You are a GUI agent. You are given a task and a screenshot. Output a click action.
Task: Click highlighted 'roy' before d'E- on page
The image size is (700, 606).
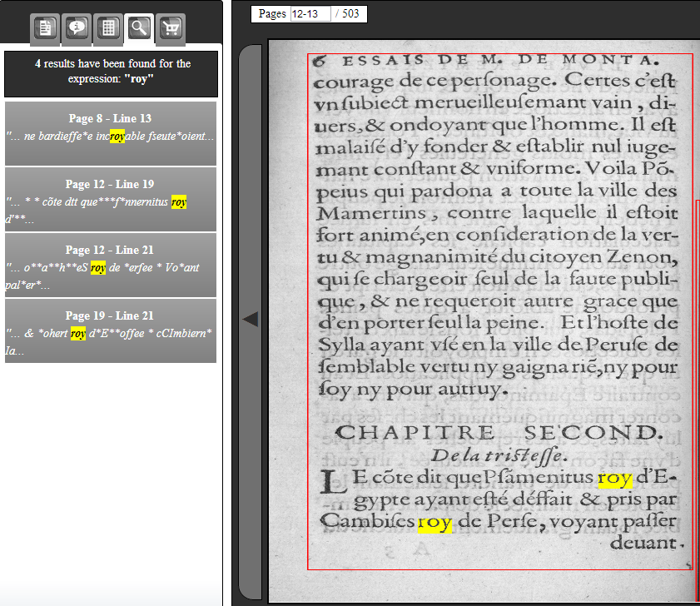tap(615, 479)
